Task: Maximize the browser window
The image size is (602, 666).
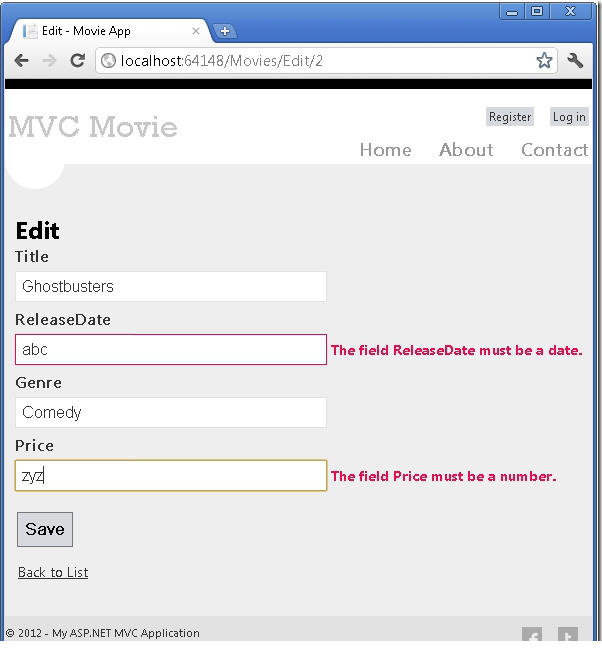Action: pos(537,11)
